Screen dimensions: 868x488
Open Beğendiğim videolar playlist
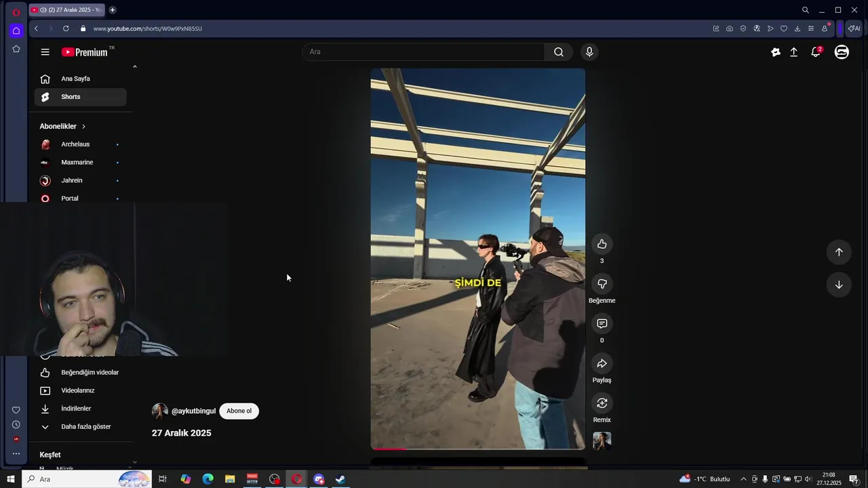point(81,373)
